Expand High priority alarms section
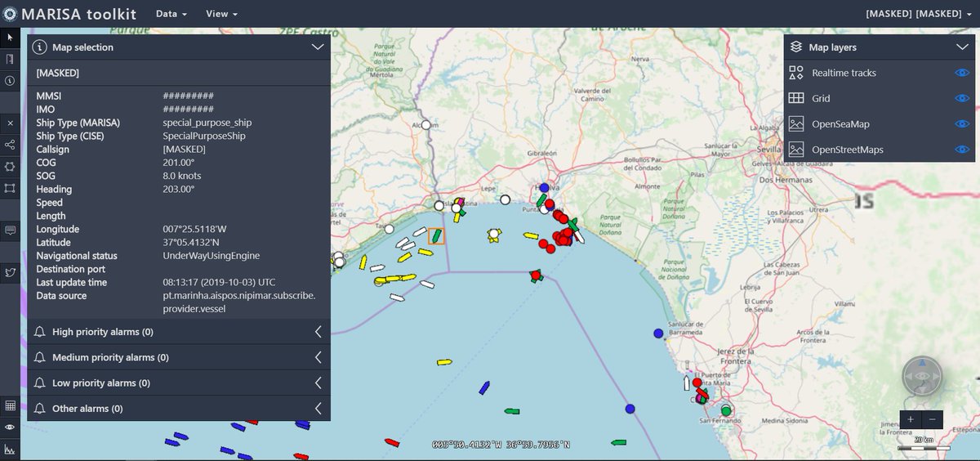This screenshot has height=461, width=980. (318, 332)
